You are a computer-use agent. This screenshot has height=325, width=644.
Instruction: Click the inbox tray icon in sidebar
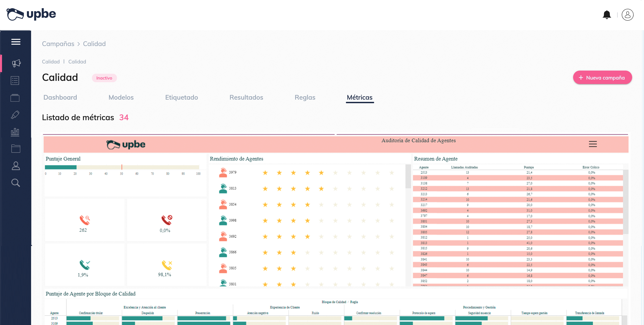15,98
